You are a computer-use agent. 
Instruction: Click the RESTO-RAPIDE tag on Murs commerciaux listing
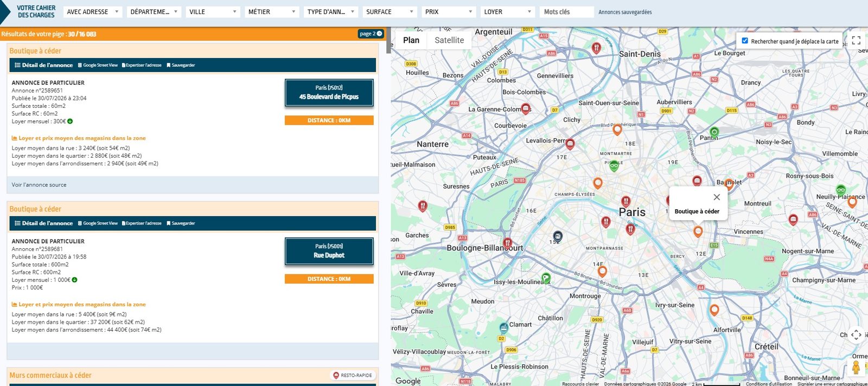tap(353, 375)
